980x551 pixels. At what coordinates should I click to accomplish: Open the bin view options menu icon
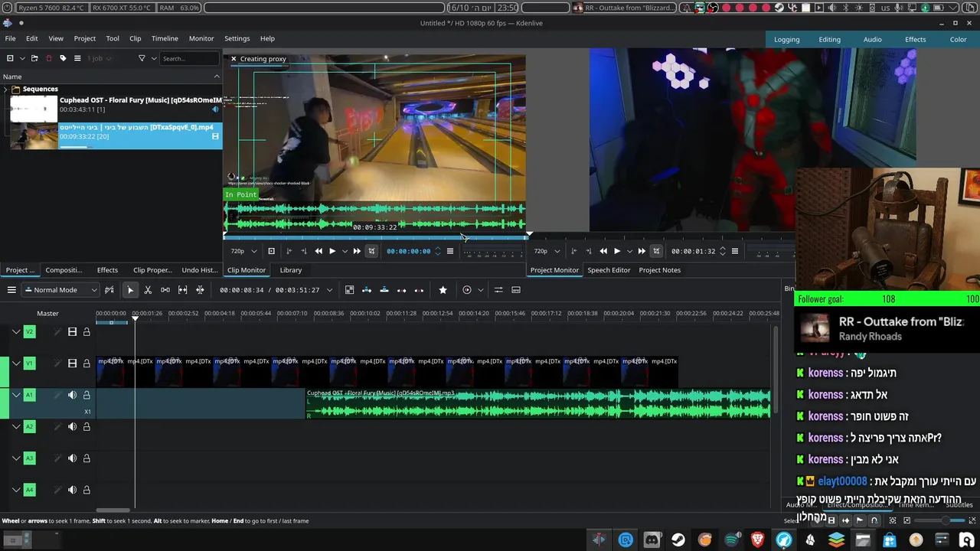[77, 58]
